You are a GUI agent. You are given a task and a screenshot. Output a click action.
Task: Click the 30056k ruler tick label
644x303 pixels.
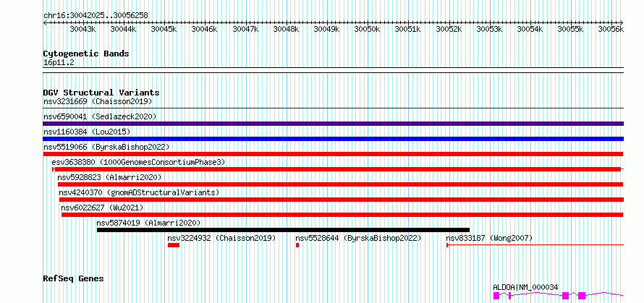pyautogui.click(x=611, y=29)
